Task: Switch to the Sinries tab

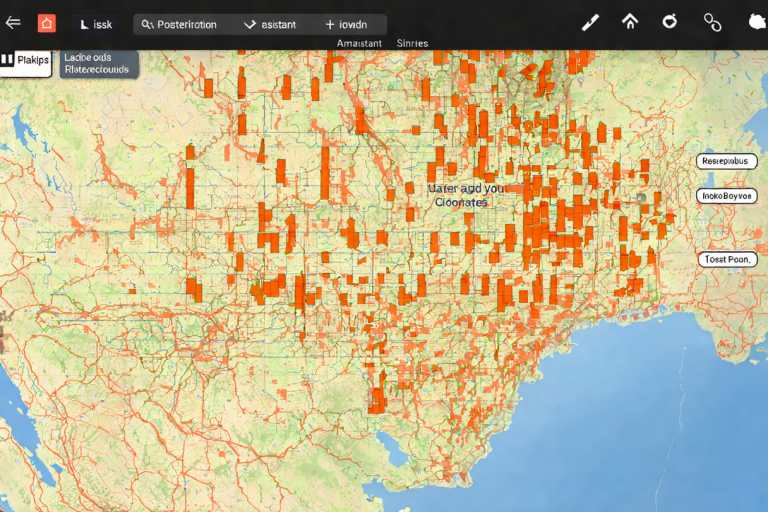Action: (x=412, y=43)
